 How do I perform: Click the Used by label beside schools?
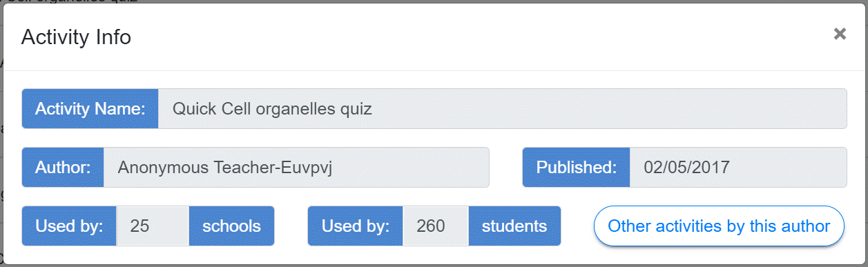coord(69,226)
